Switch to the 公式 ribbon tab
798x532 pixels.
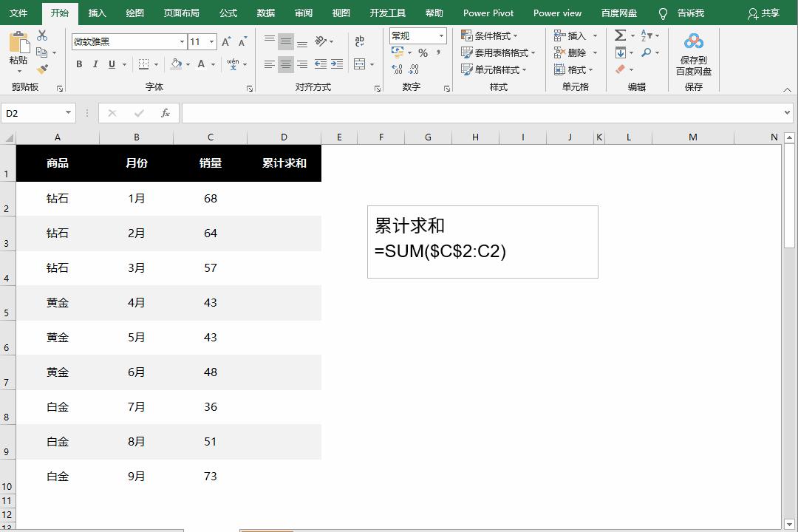228,13
